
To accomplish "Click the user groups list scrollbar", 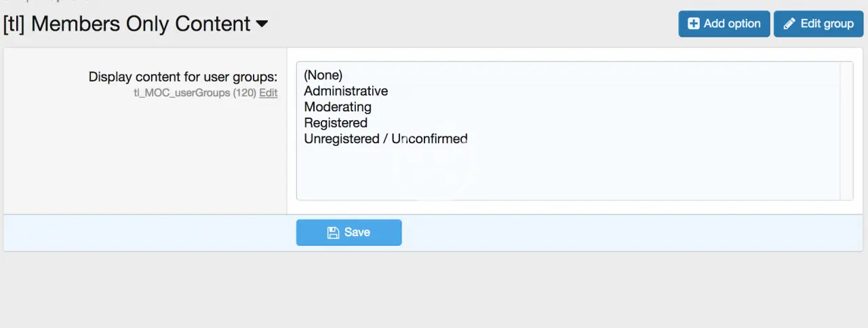I will (x=846, y=130).
